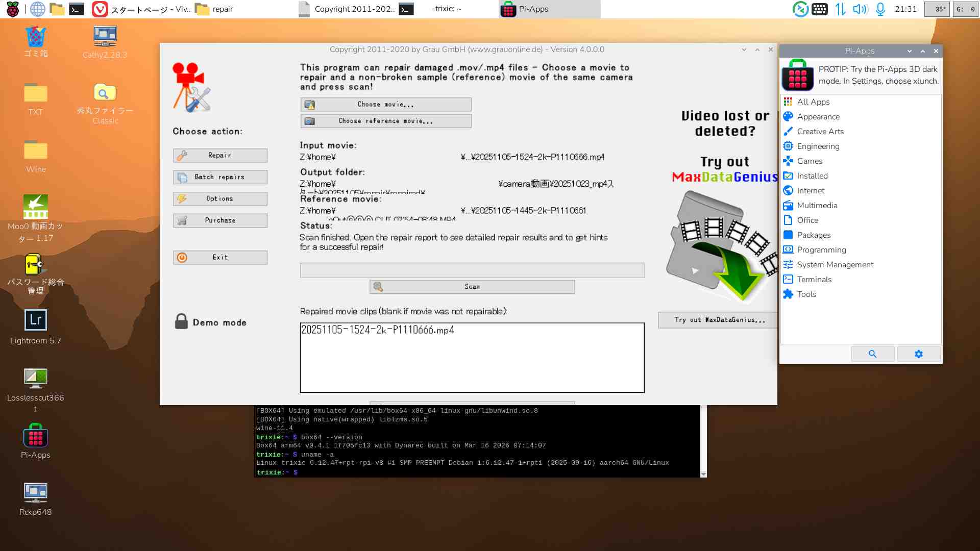Click the terminal scrollbar down arrow
The width and height of the screenshot is (980, 551).
click(703, 474)
